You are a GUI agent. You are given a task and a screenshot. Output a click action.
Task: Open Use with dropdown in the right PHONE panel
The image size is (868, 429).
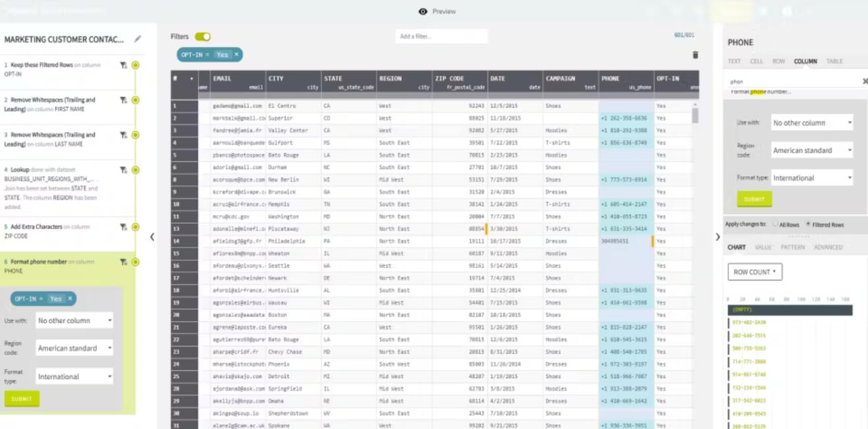click(x=813, y=123)
